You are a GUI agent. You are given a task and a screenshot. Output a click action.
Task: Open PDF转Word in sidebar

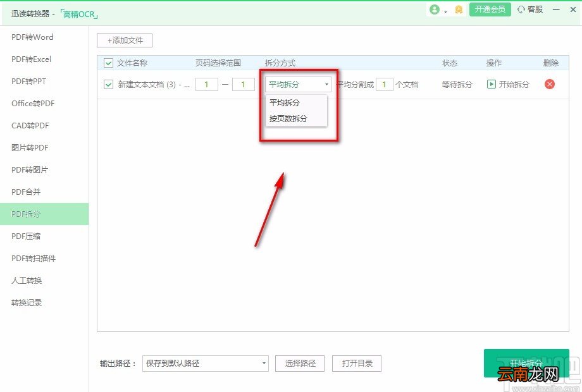(44, 37)
